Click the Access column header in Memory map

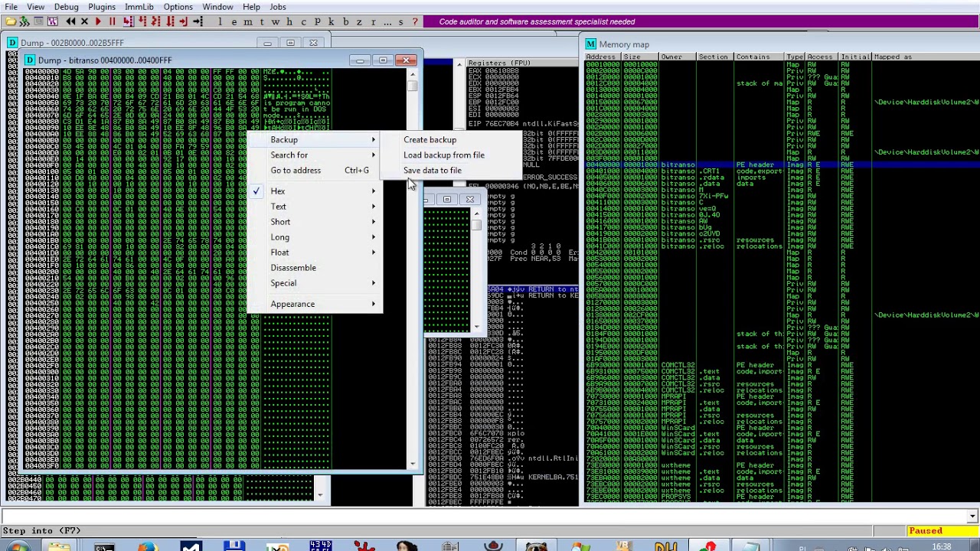click(x=822, y=57)
